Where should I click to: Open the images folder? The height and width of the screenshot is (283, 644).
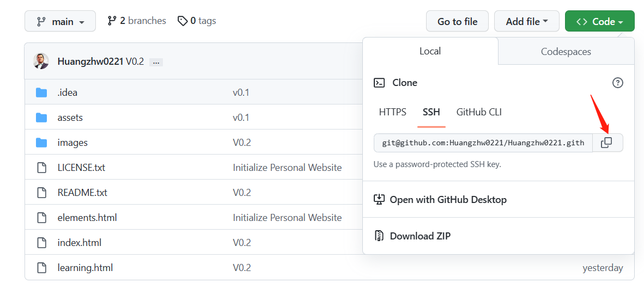tap(72, 143)
